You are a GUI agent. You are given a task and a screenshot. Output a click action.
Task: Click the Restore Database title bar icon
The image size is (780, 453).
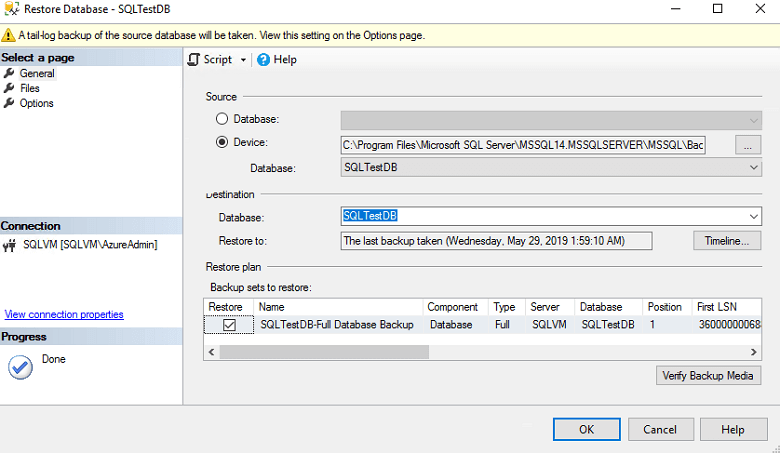pyautogui.click(x=11, y=9)
